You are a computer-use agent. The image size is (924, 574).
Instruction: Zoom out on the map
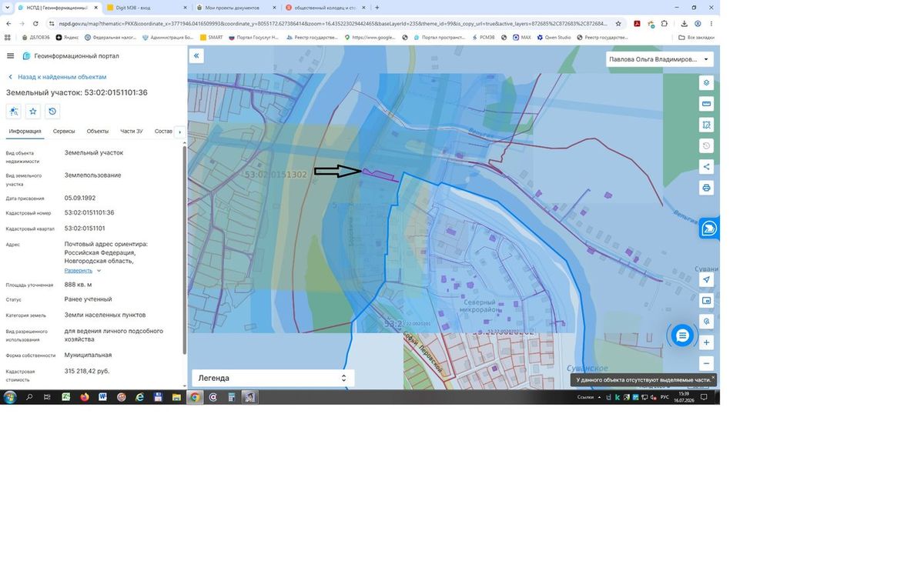point(706,363)
